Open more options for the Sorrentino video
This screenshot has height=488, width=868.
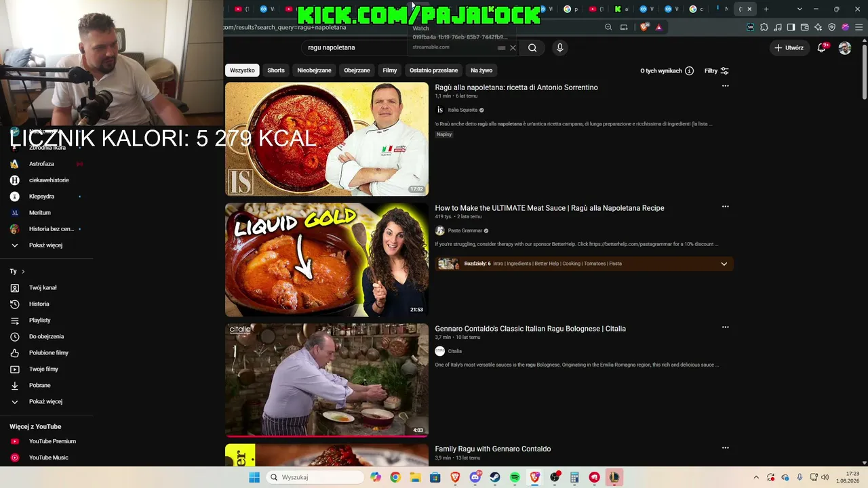(x=725, y=86)
